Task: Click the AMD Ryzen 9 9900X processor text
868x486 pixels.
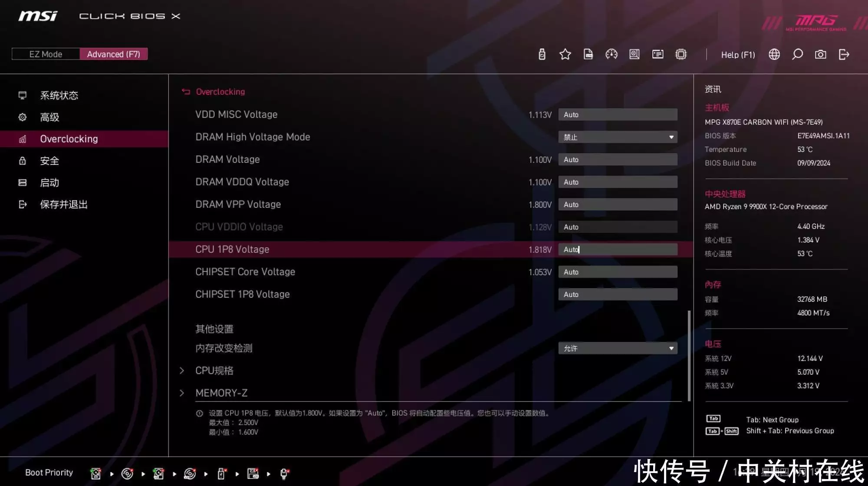Action: pos(766,207)
